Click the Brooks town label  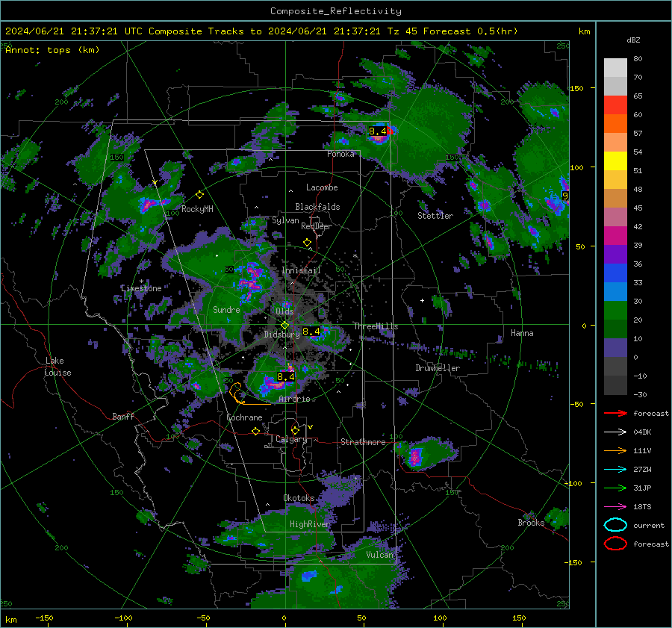click(531, 523)
